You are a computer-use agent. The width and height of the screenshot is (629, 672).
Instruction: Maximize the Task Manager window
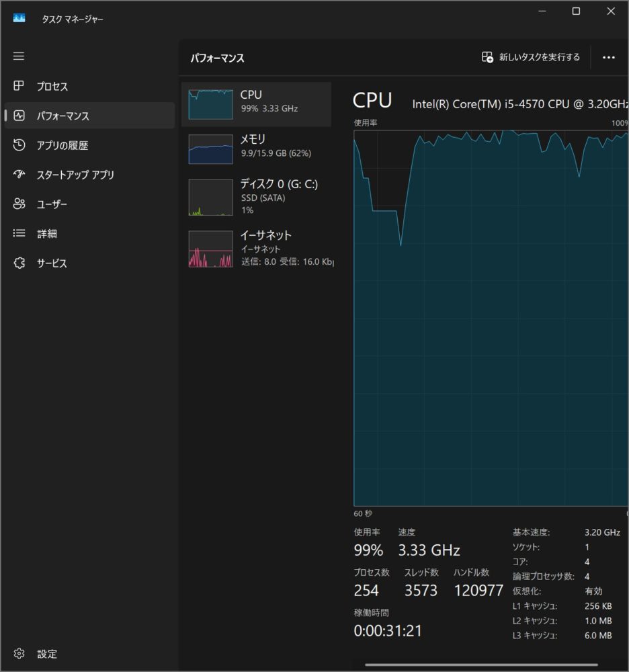point(577,11)
